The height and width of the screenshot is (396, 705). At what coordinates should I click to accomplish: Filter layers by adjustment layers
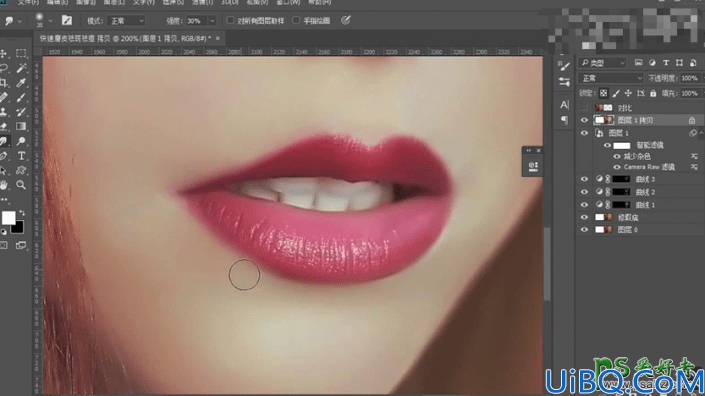(x=652, y=63)
